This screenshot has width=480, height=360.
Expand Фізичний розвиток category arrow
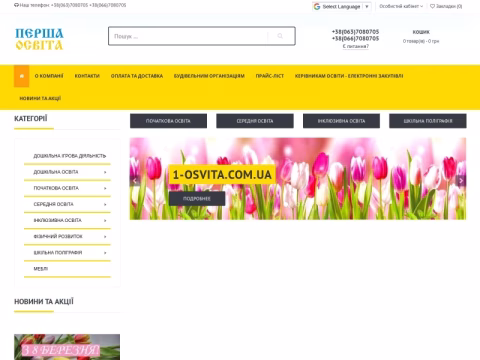[105, 237]
